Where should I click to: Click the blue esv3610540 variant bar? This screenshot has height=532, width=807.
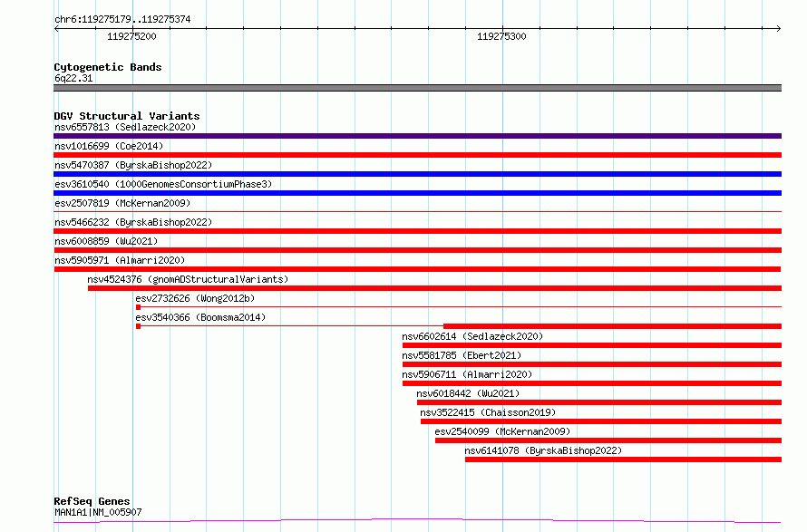click(417, 193)
